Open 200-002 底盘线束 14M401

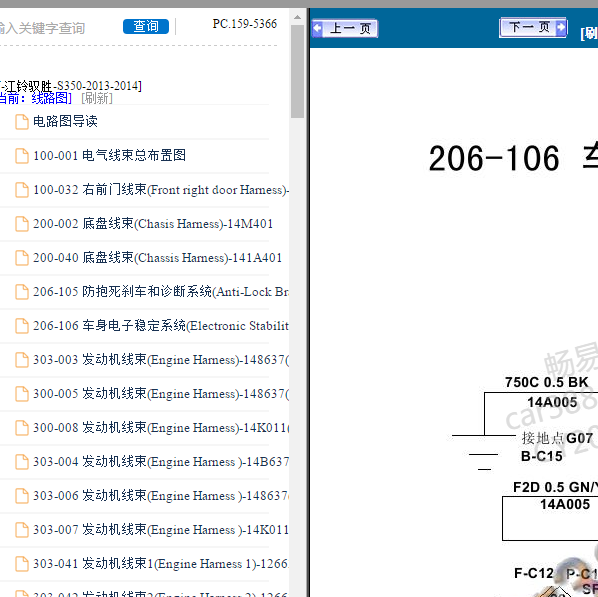153,223
